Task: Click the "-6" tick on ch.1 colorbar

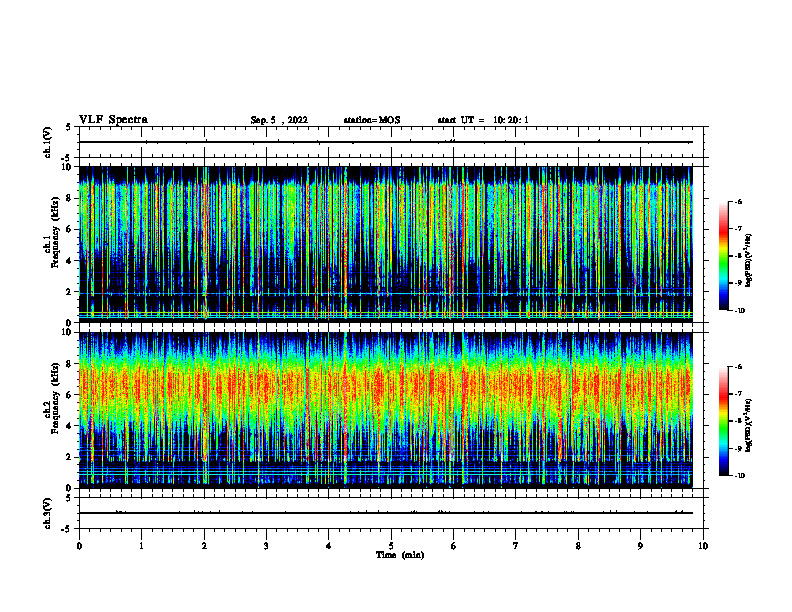Action: point(738,202)
